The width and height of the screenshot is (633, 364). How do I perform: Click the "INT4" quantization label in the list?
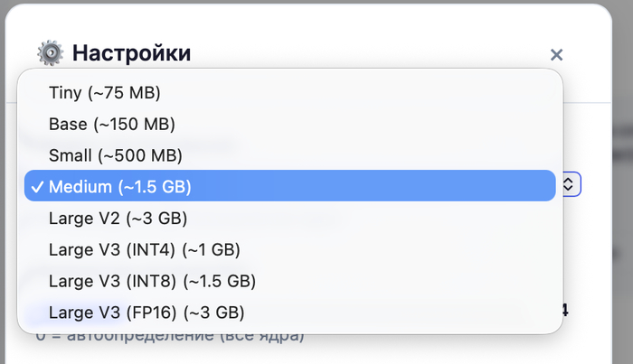click(x=150, y=249)
